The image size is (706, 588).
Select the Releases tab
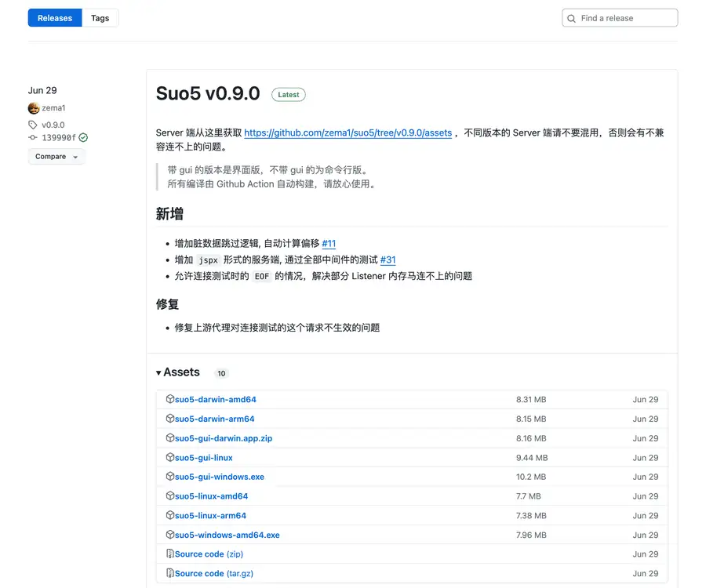[x=54, y=17]
